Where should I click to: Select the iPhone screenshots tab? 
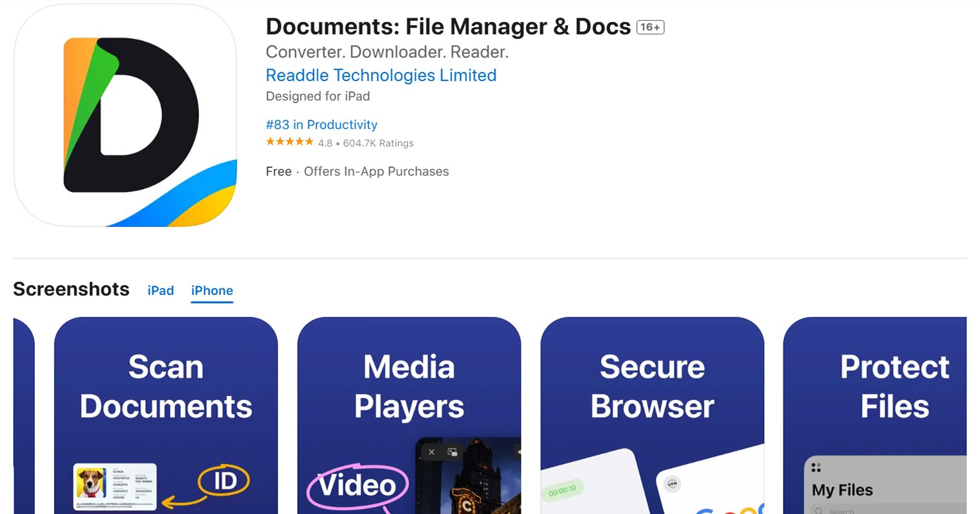(211, 290)
